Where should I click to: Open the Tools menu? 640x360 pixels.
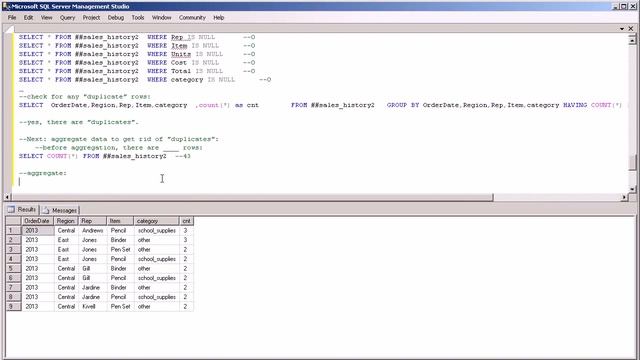pos(138,18)
